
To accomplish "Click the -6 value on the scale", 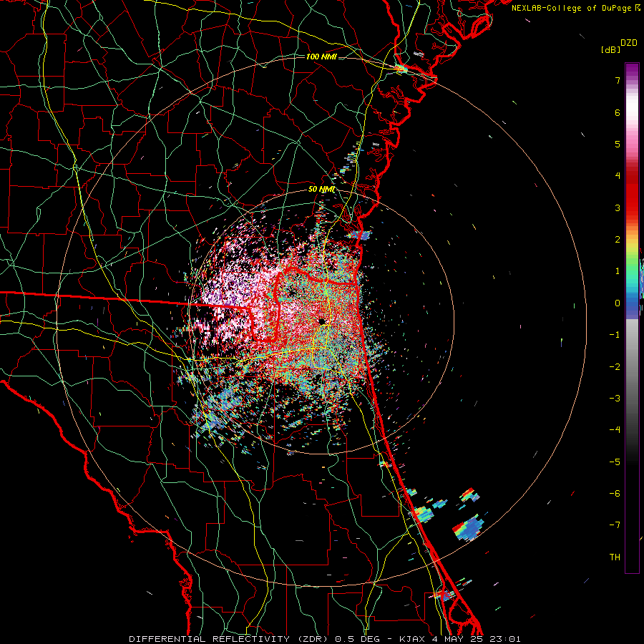I will [x=615, y=493].
